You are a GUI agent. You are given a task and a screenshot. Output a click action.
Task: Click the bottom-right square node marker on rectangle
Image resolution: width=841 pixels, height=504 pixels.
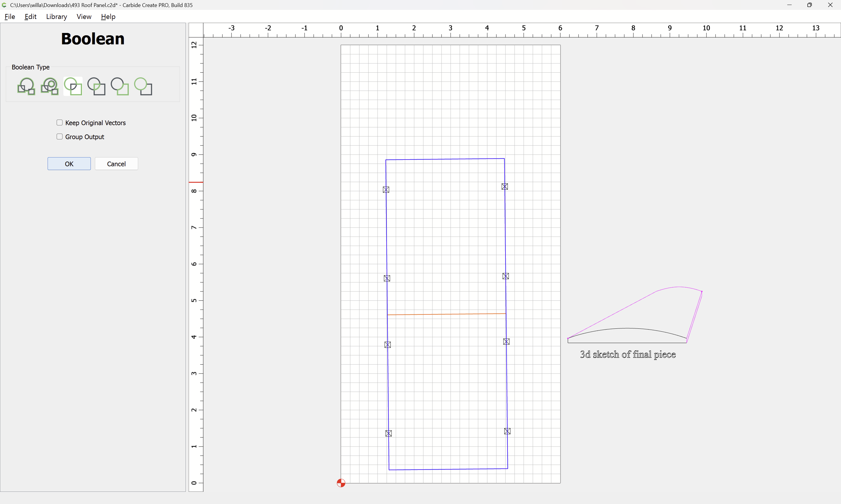[507, 431]
